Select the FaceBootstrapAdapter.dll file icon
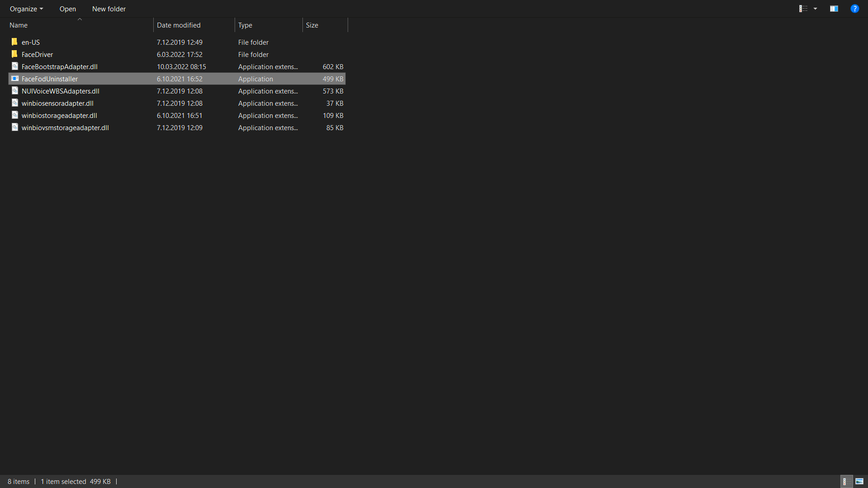Screen dimensions: 868x488 (x=14, y=66)
